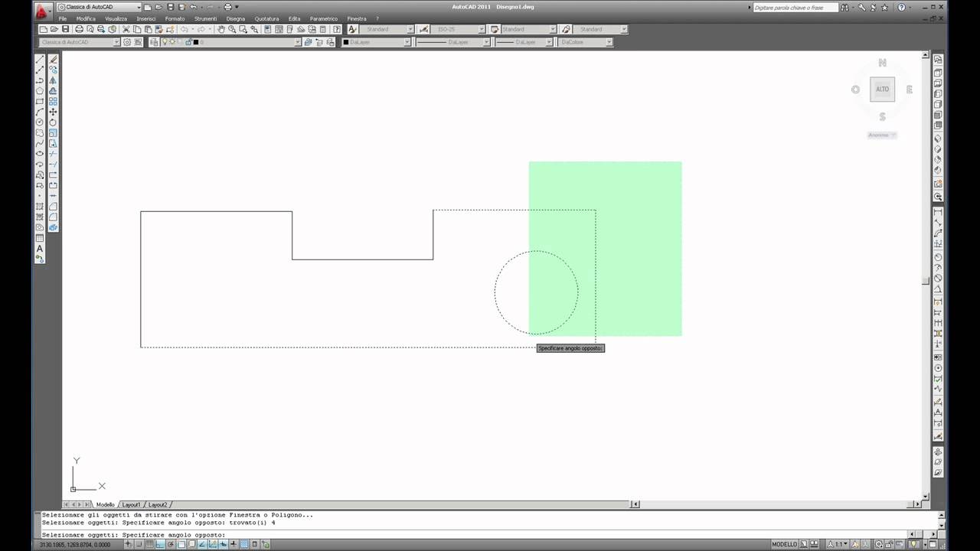Select the Rotate tool
Image resolution: width=980 pixels, height=551 pixels.
point(53,122)
